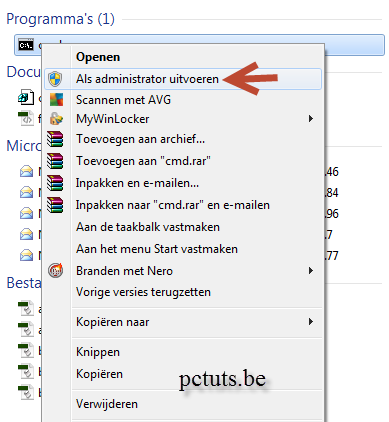Select Vorige versies terugzetten

coord(143,292)
